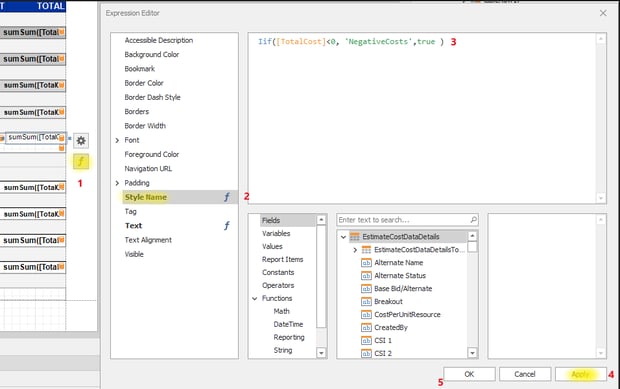Click scroll-up arrow of fields list
Viewport: 620px width, 389px height.
click(473, 236)
